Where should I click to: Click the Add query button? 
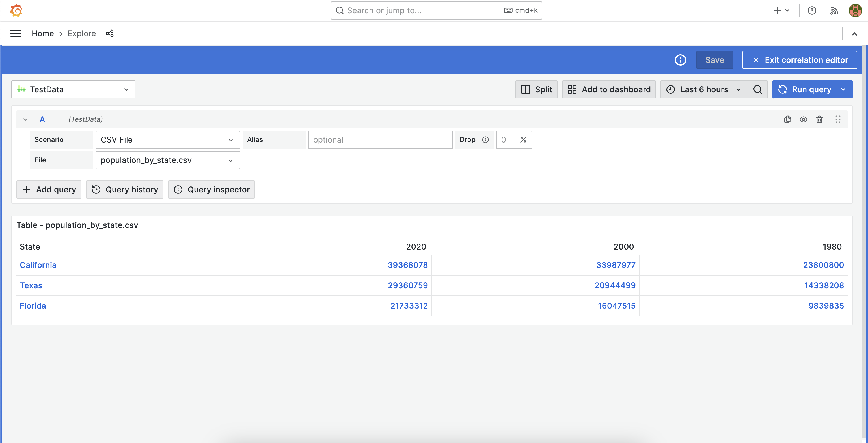49,189
